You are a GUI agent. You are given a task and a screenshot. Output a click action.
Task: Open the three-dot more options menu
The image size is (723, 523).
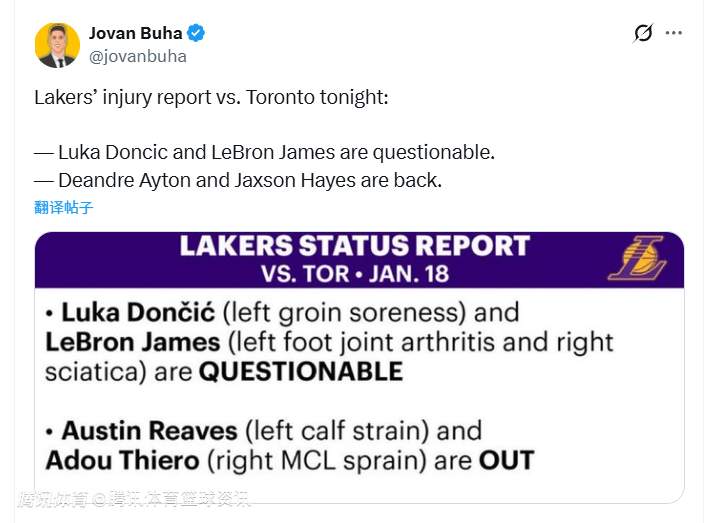coord(674,33)
